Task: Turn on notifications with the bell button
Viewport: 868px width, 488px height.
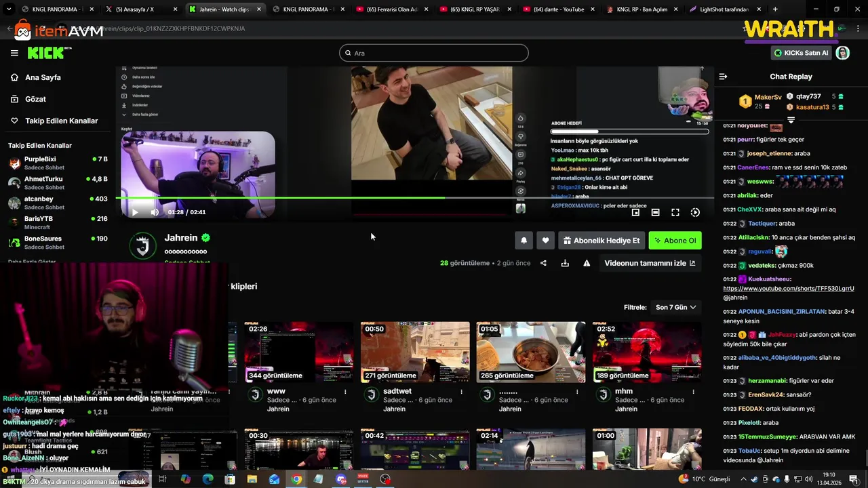Action: click(524, 241)
